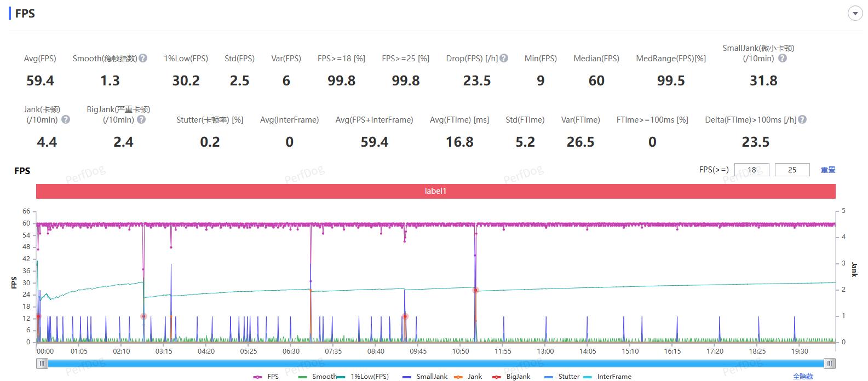This screenshot has height=381, width=868.
Task: Toggle BigJank series visibility in legend
Action: point(511,377)
